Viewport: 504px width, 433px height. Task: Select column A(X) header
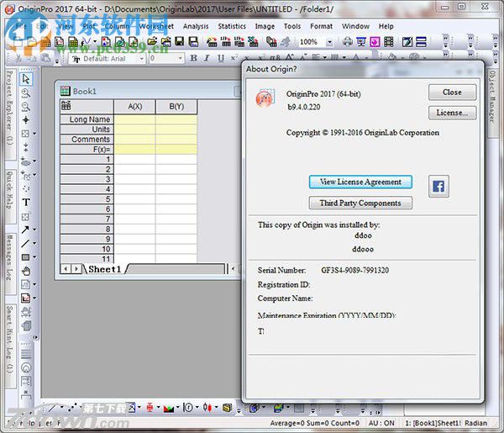tap(134, 107)
